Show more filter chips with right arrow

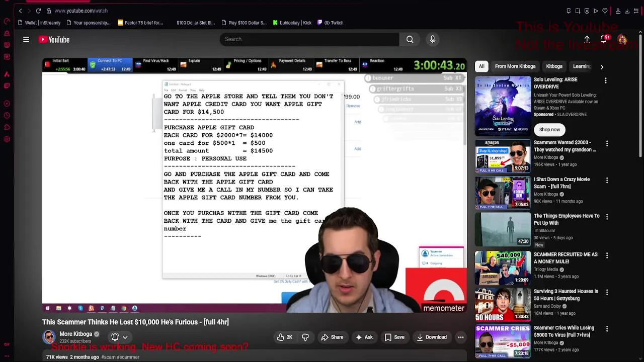pyautogui.click(x=602, y=66)
